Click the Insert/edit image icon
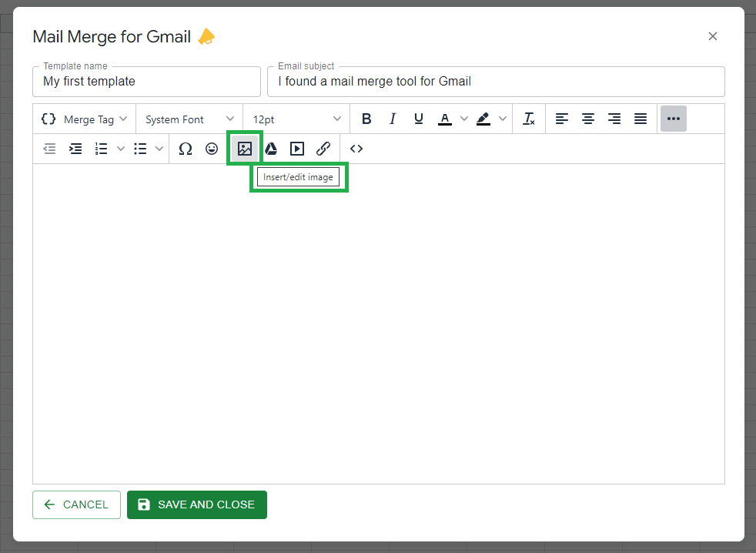756x553 pixels. (245, 149)
